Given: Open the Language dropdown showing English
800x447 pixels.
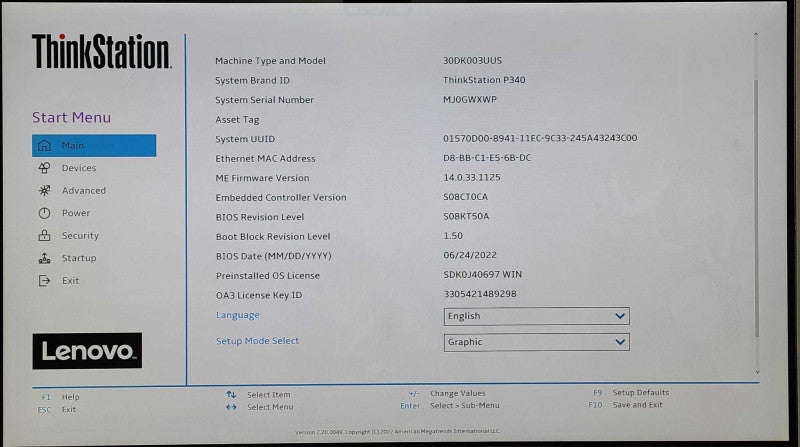Looking at the screenshot, I should (x=537, y=316).
